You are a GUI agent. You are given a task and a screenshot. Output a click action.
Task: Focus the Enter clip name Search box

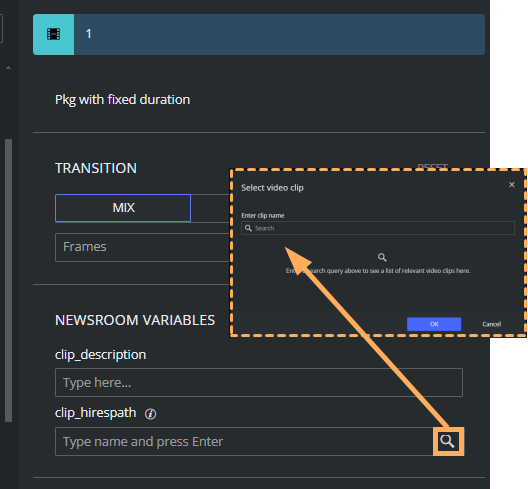point(378,228)
